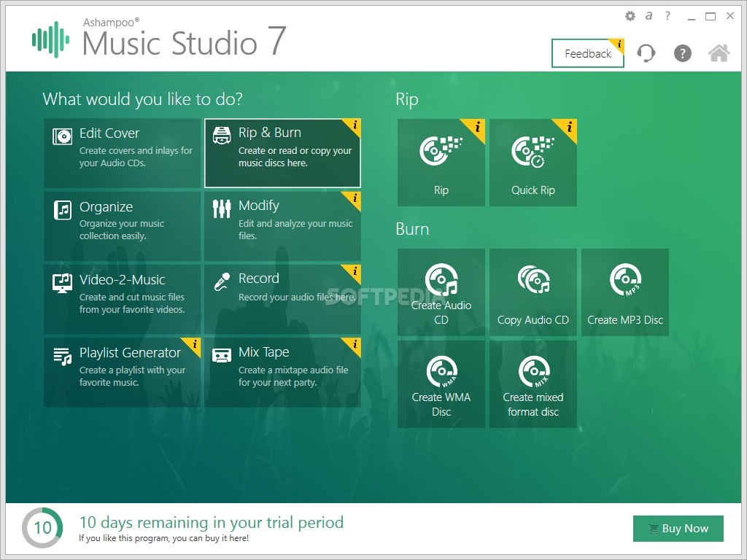Image resolution: width=747 pixels, height=560 pixels.
Task: Launch the Quick Rip tile
Action: [533, 163]
